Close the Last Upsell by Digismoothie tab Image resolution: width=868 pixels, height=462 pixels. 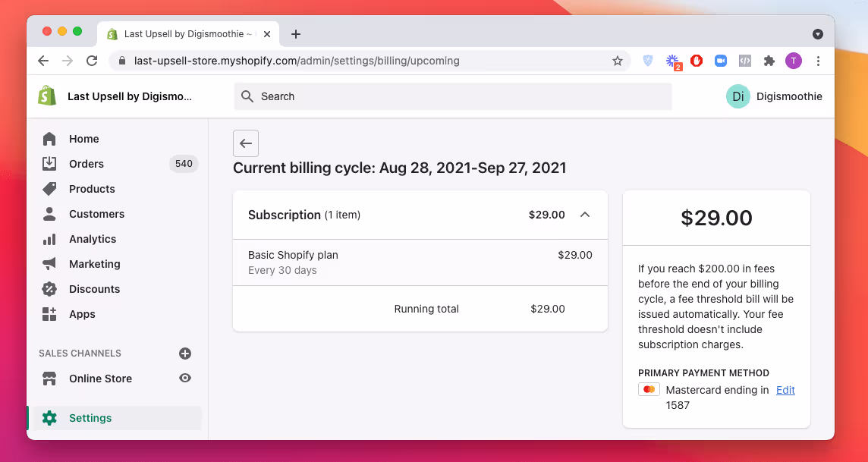(267, 34)
